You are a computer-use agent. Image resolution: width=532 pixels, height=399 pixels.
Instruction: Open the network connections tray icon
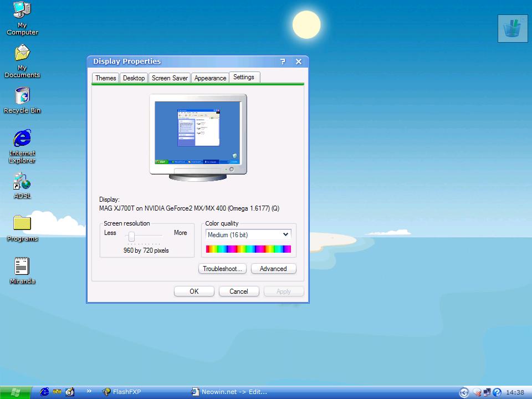click(488, 392)
